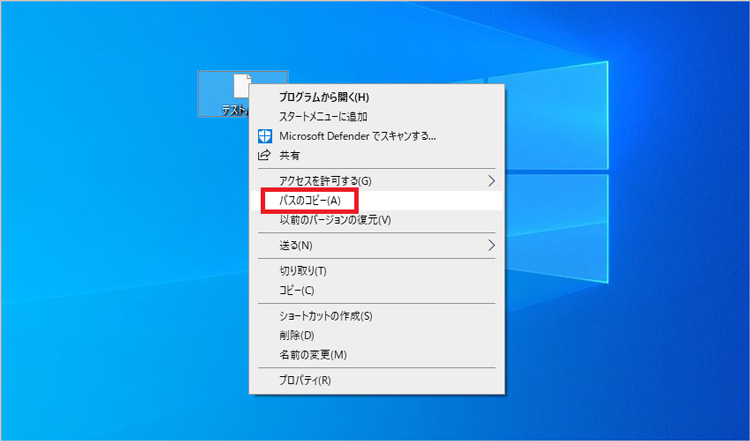Image resolution: width=750 pixels, height=441 pixels.
Task: Choose 削除(D) in the context menu
Action: (x=376, y=335)
